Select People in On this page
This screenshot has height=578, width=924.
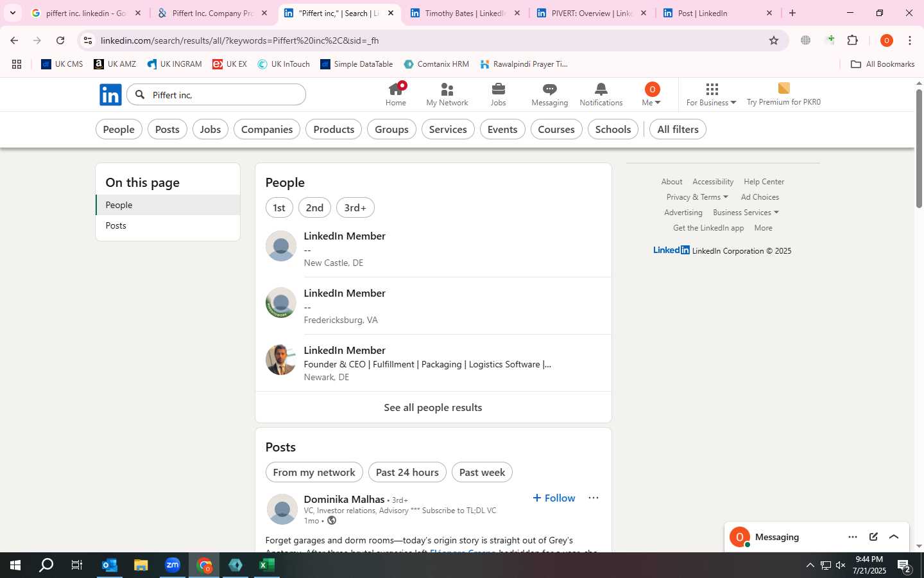pos(168,205)
